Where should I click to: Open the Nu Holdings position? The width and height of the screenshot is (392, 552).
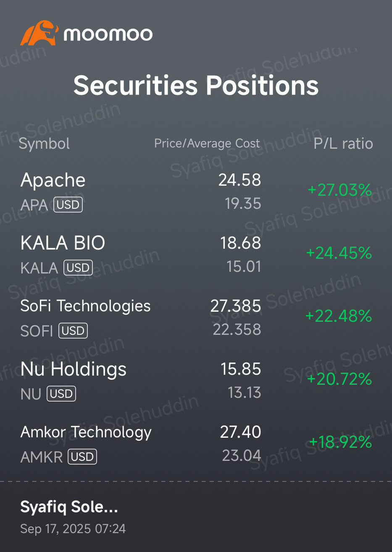coord(196,380)
